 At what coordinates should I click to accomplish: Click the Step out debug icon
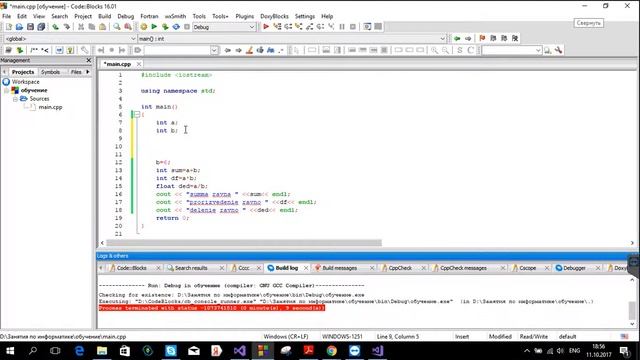tap(309, 27)
